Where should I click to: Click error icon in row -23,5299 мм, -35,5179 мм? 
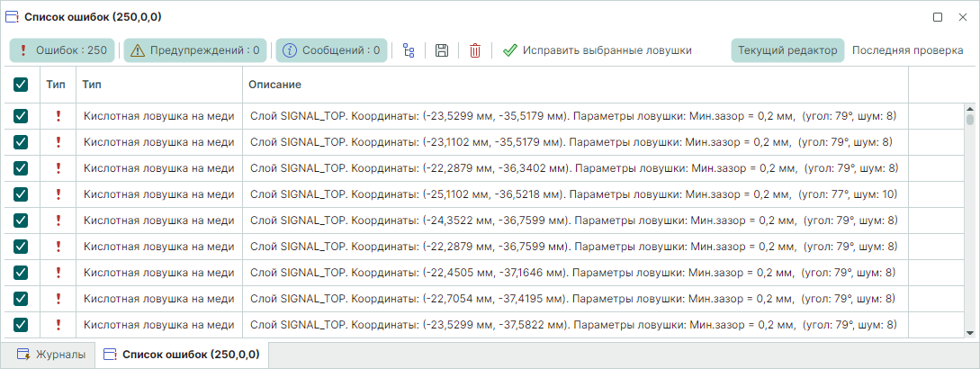(x=58, y=116)
